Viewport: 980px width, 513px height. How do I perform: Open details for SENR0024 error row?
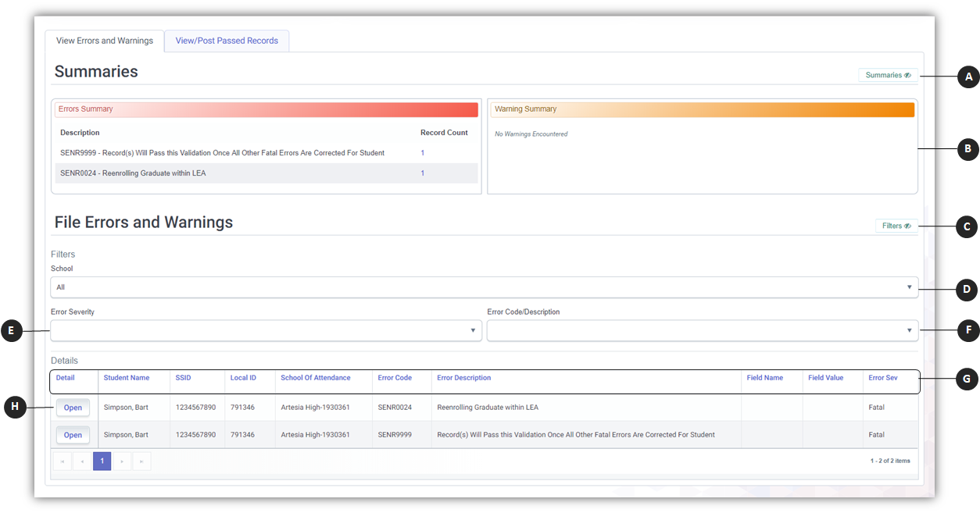point(73,408)
